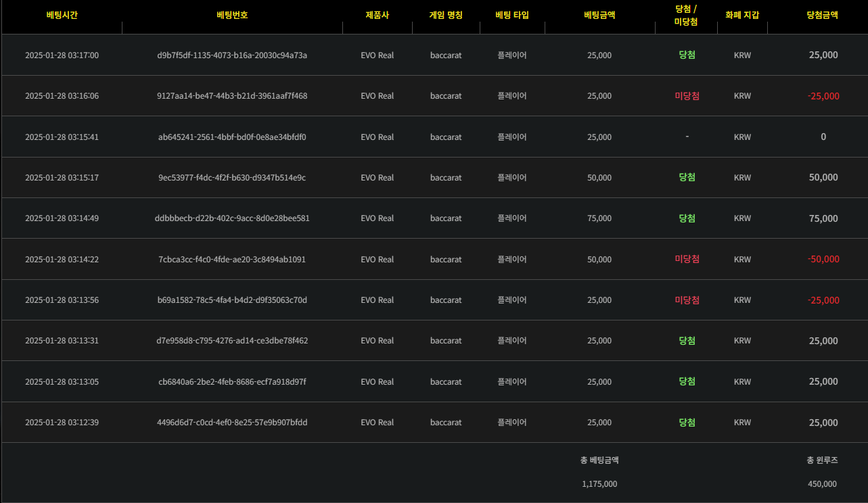Select bet number starting with 4496d6d7
Image resolution: width=868 pixels, height=503 pixels.
(232, 423)
